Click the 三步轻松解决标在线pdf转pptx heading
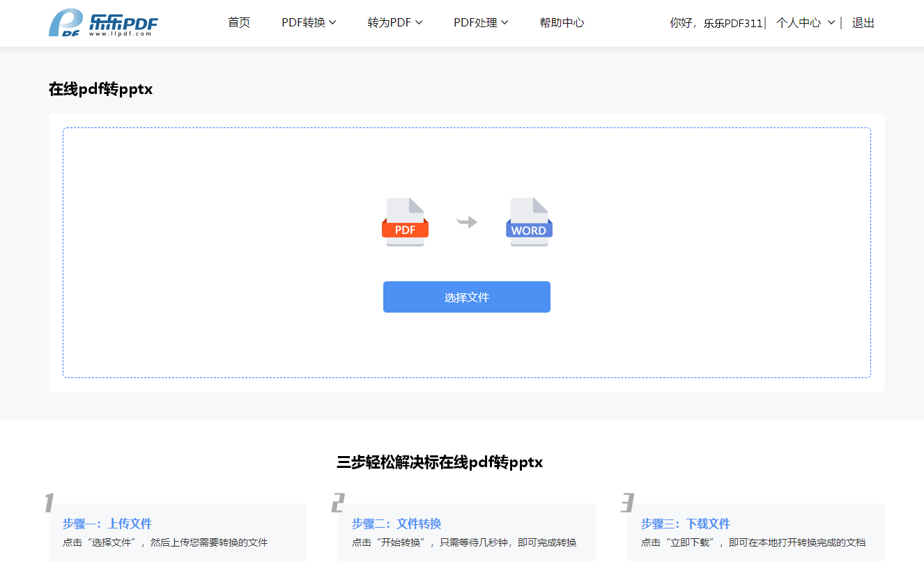Screen dimensions: 924x580 pyautogui.click(x=440, y=462)
